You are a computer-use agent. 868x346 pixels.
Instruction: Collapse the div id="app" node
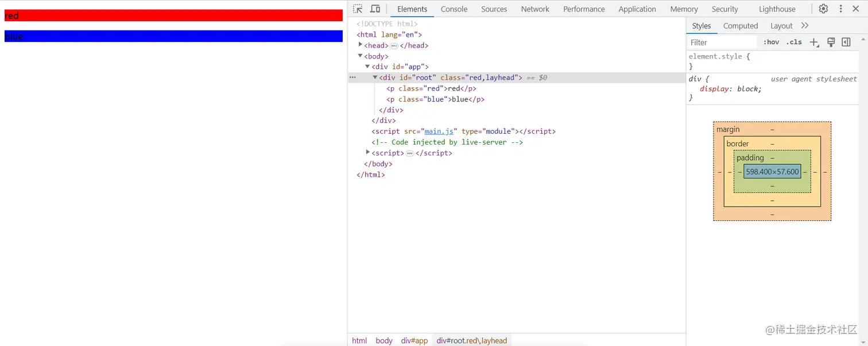point(368,67)
